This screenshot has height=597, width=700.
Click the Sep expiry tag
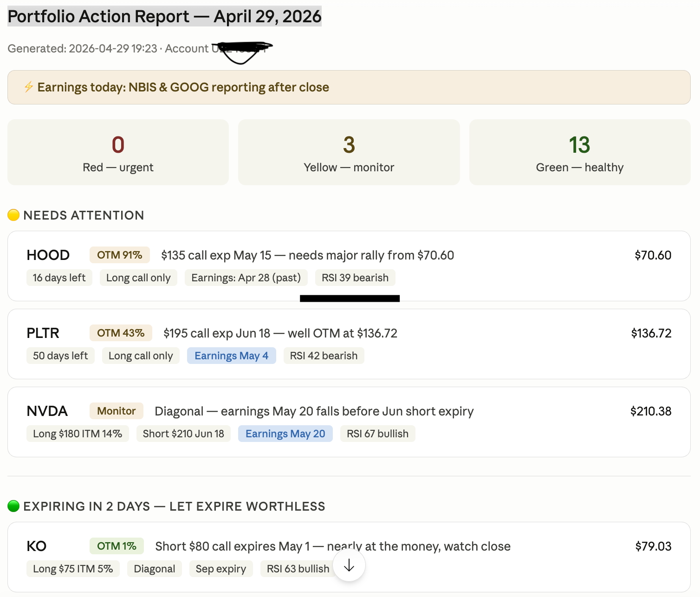pyautogui.click(x=221, y=569)
